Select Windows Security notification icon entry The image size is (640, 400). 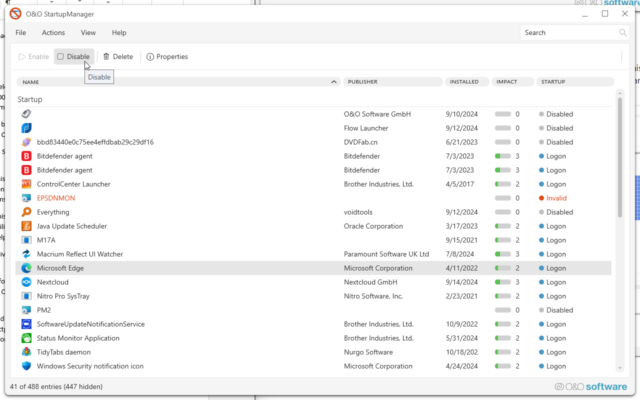click(313, 366)
